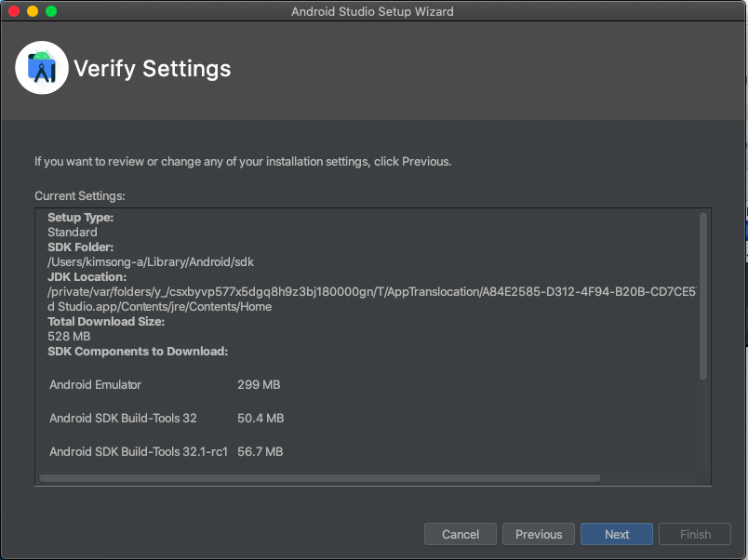
Task: Click the '50.4 MB' size value
Action: (260, 419)
